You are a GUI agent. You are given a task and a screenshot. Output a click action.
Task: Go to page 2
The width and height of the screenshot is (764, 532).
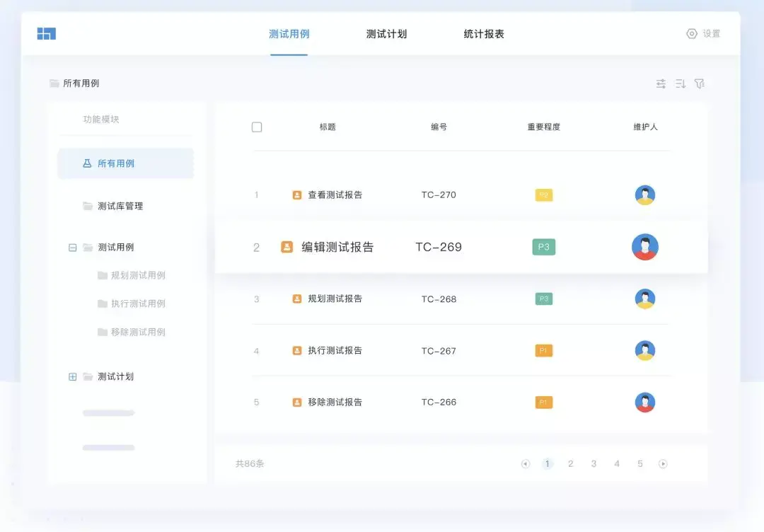point(571,464)
